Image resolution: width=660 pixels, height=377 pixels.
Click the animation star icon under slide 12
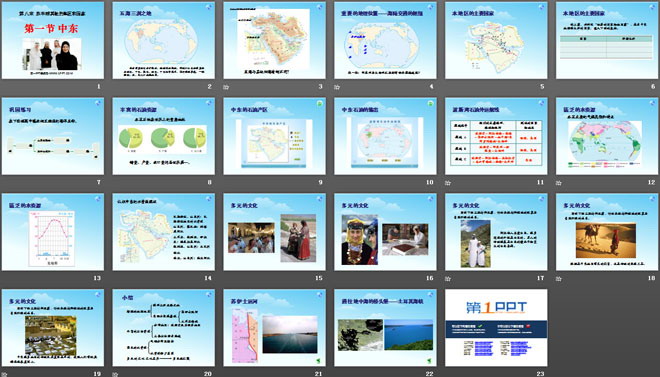559,183
